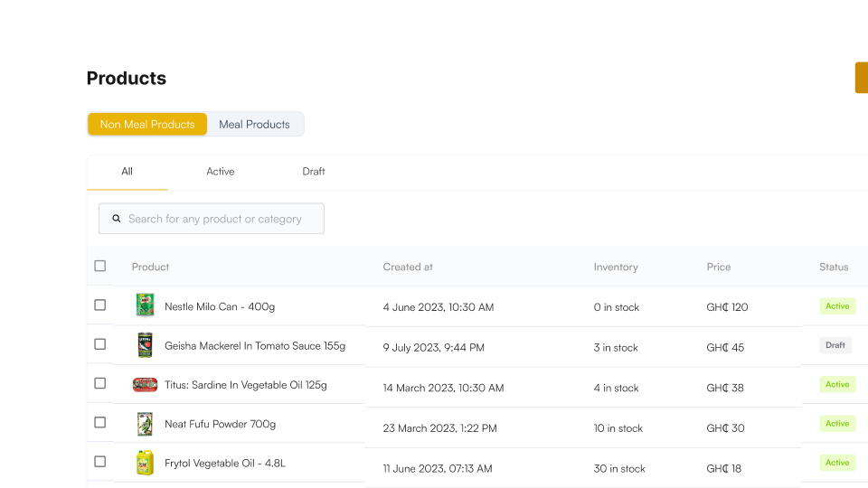Viewport: 868px width, 488px height.
Task: Open the Titus Sardine product thumbnail
Action: [145, 384]
